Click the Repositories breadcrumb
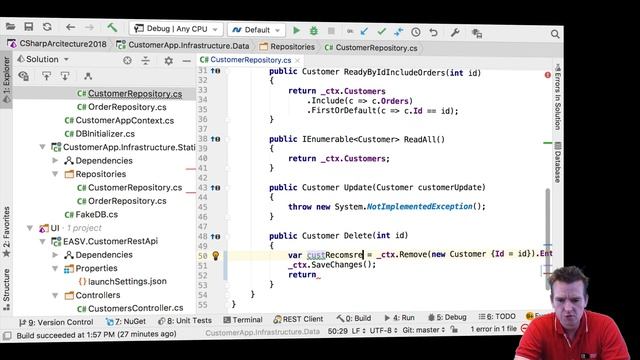The height and width of the screenshot is (360, 640). [287, 47]
